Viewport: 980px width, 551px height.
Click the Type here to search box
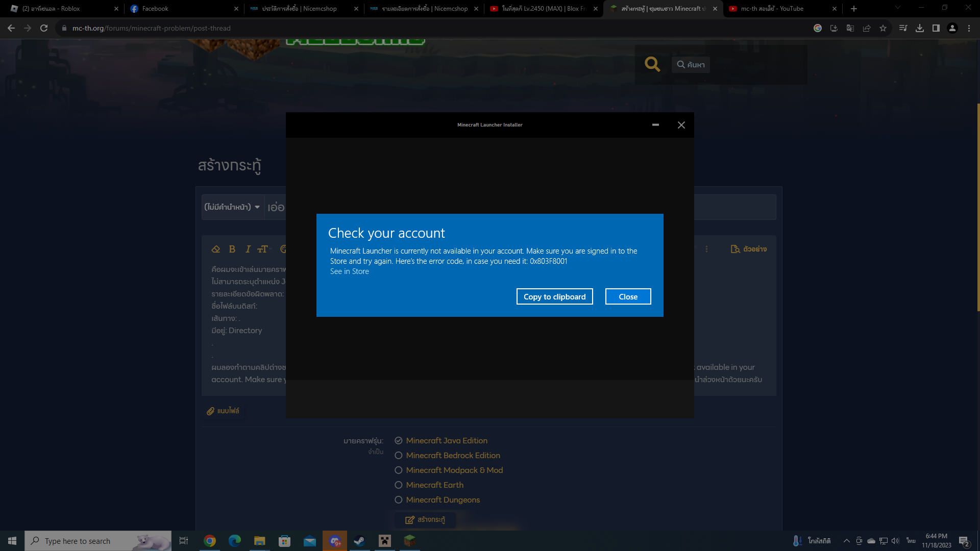coord(98,541)
